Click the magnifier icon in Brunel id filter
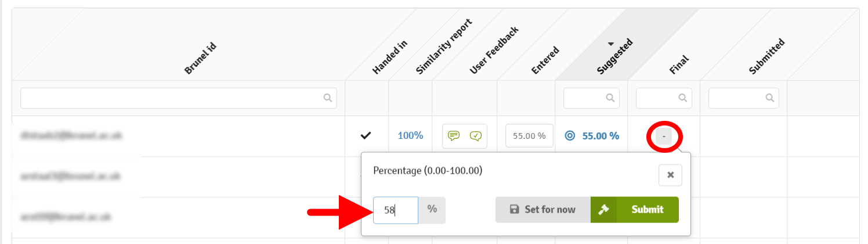The width and height of the screenshot is (868, 244). coord(328,98)
